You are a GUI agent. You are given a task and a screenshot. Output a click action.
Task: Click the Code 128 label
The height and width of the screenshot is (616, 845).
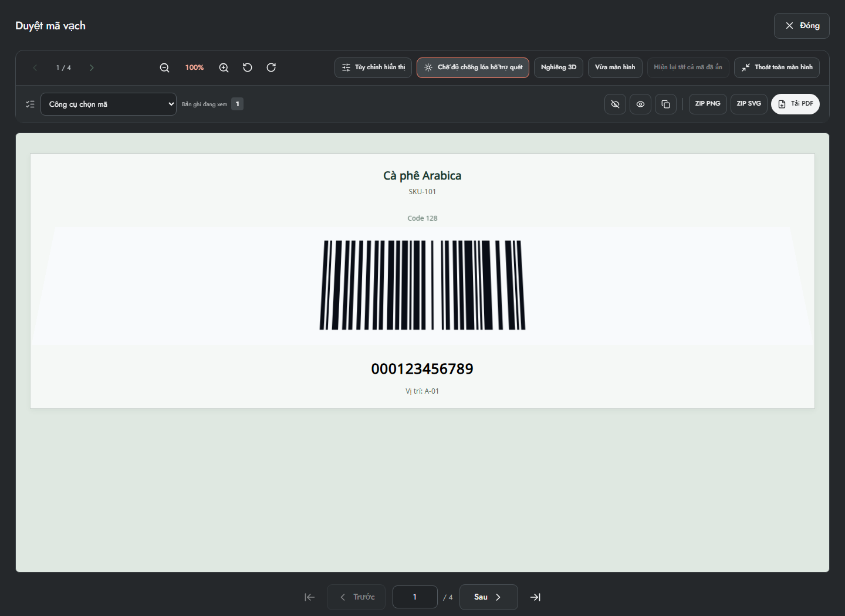[422, 218]
